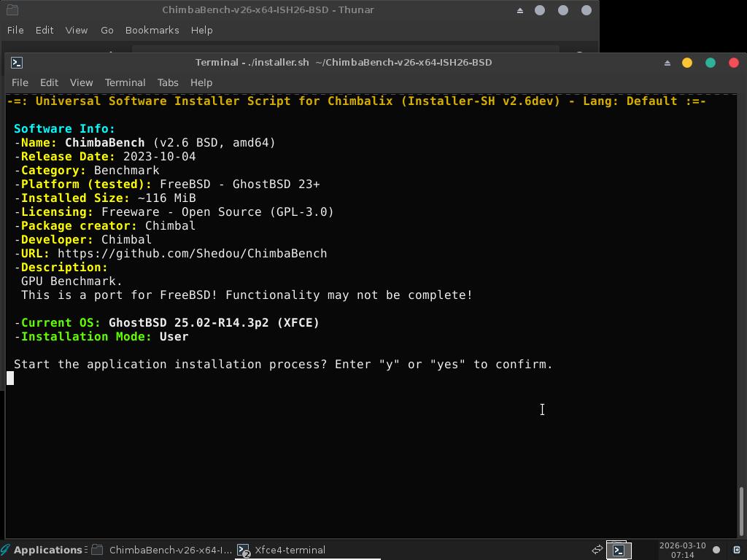This screenshot has width=747, height=560.
Task: Click the roll-up arrow in the Terminal title bar
Action: click(667, 63)
